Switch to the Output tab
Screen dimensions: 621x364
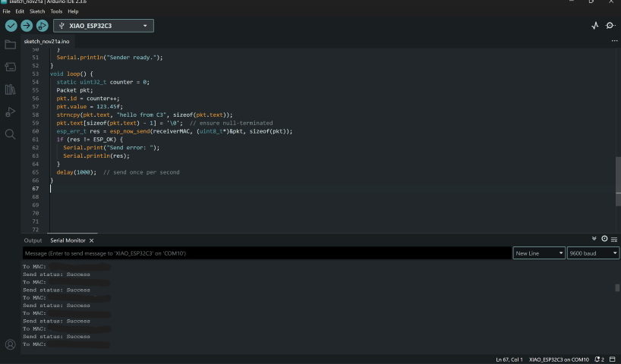(x=33, y=240)
